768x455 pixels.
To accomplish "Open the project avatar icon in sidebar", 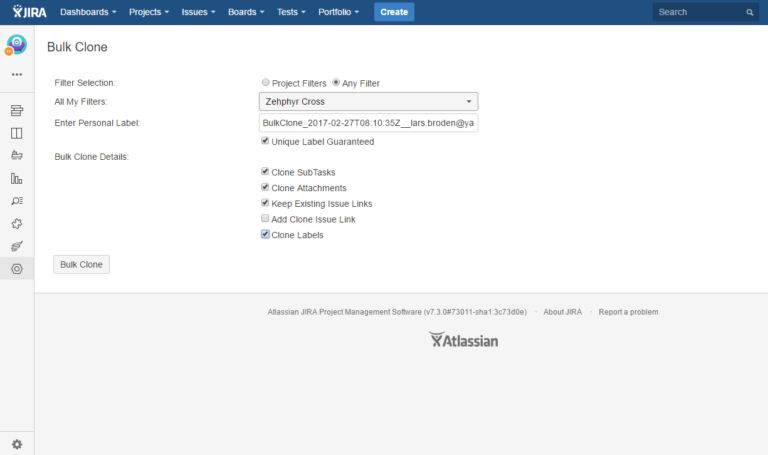I will [16, 45].
